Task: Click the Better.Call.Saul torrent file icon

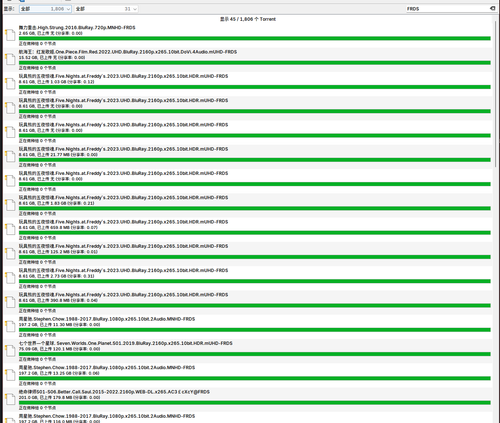Action: (x=10, y=399)
